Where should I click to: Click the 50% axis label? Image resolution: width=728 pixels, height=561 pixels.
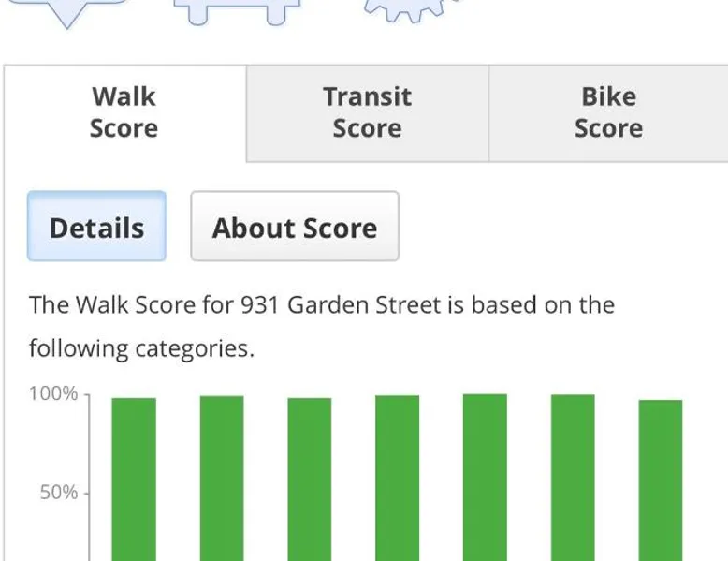click(x=58, y=492)
